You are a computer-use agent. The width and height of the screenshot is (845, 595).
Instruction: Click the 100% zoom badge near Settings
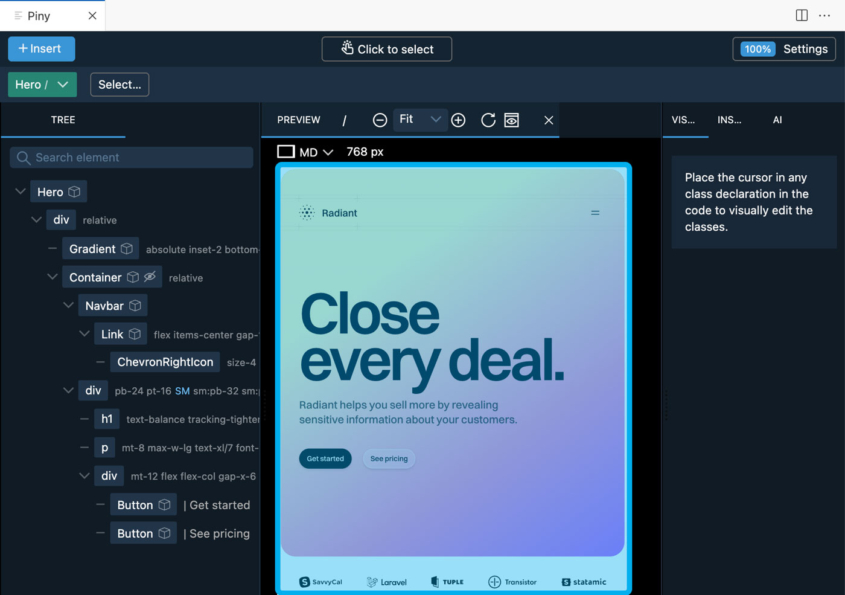[x=757, y=48]
